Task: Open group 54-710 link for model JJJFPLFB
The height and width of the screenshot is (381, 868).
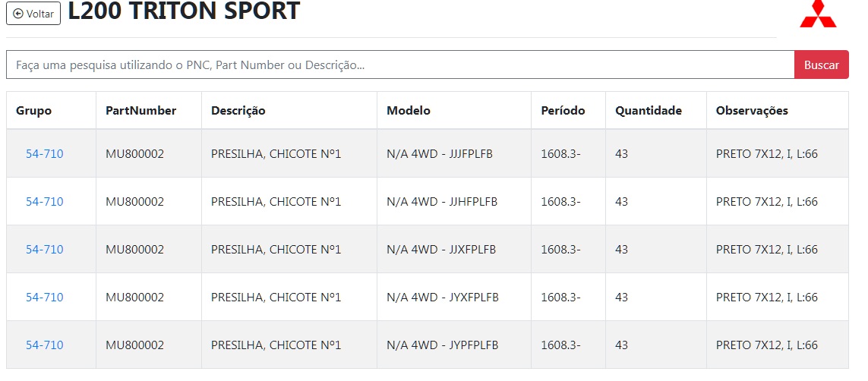Action: [45, 154]
